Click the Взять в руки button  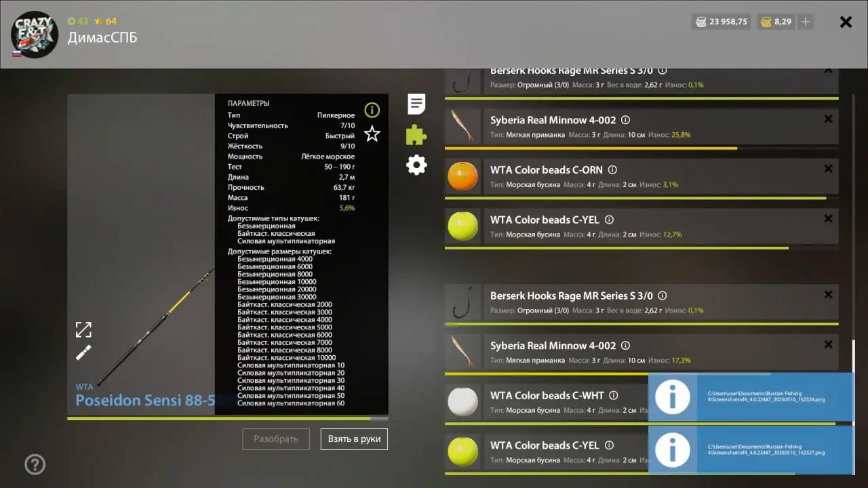pos(354,439)
